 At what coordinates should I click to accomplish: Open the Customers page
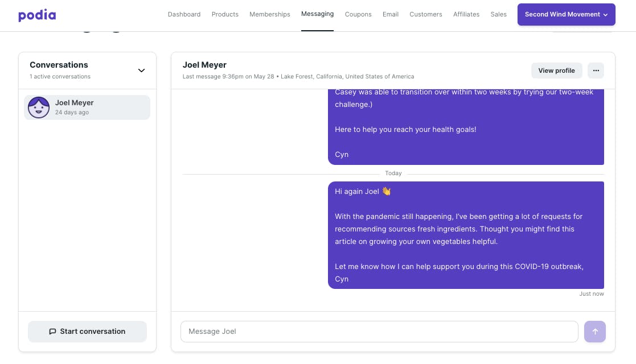coord(426,14)
